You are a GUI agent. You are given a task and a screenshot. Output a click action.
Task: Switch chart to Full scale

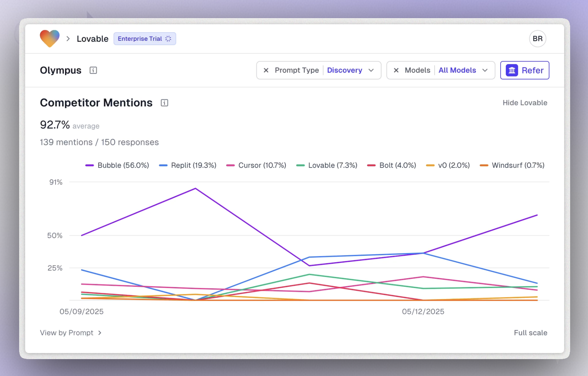530,333
